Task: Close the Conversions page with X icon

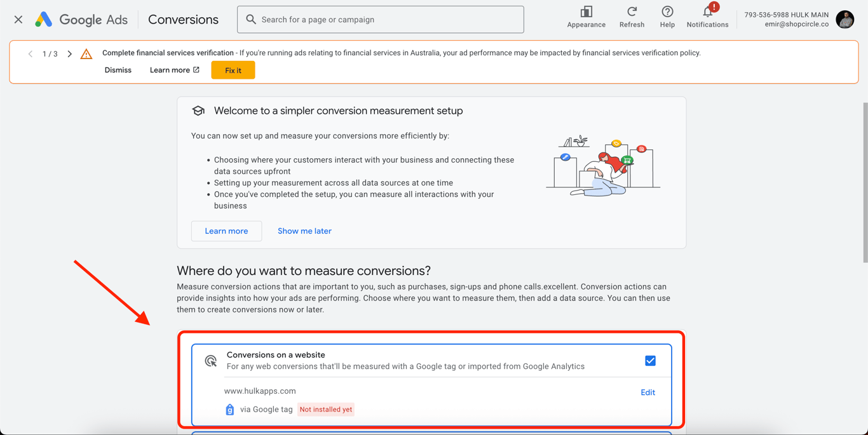Action: click(x=18, y=20)
